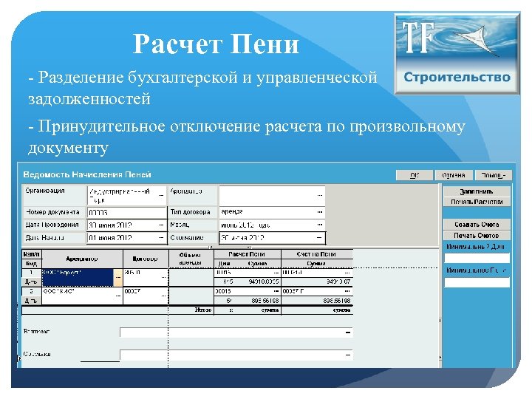532x399 pixels.
Task: Click the Ведомость Начисления Пеней form title
Action: [87, 174]
